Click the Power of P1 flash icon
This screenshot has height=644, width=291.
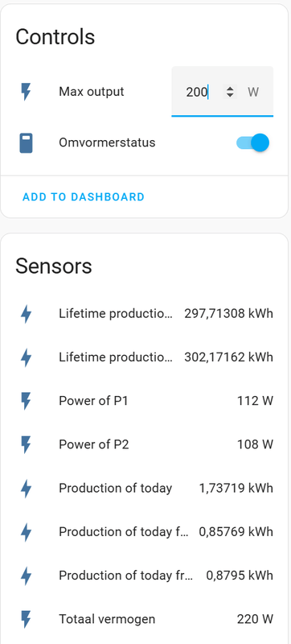tap(26, 401)
